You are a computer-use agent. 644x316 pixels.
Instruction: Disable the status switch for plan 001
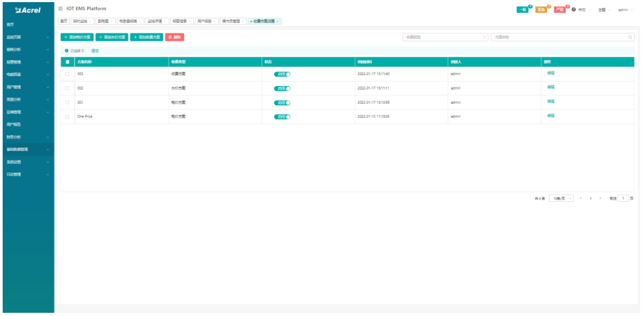[282, 103]
